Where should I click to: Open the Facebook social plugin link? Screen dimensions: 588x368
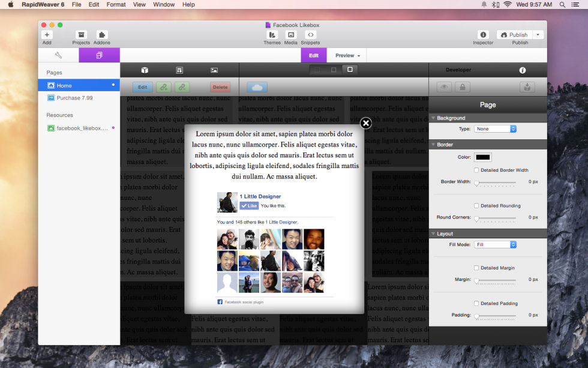click(x=244, y=302)
